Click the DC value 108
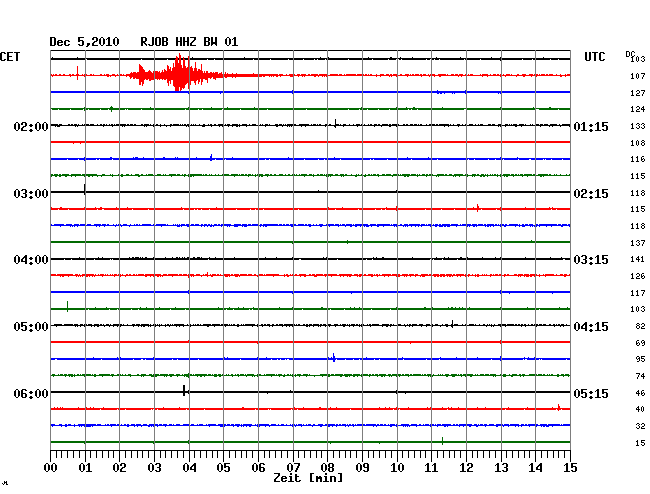This screenshot has width=650, height=494. point(638,143)
